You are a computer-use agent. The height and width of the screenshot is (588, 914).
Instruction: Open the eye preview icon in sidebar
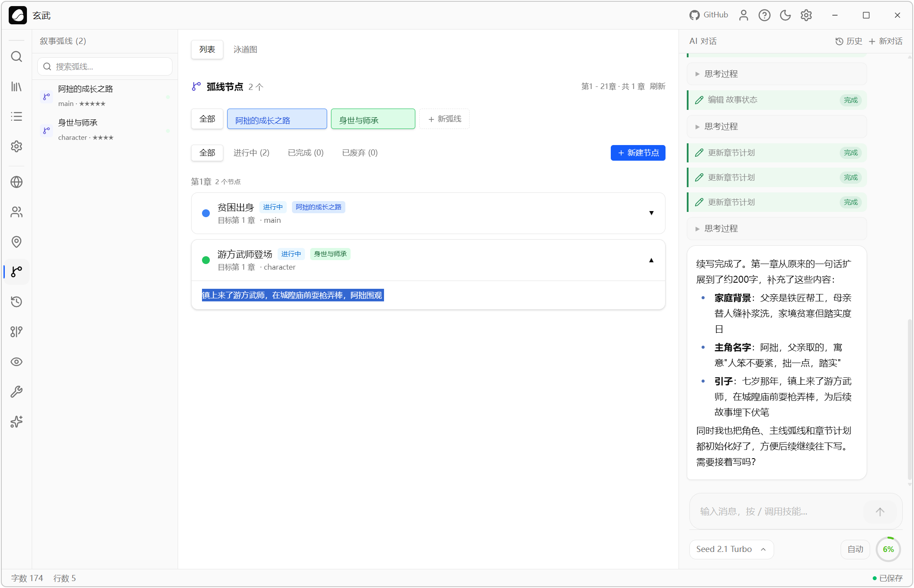(x=17, y=362)
